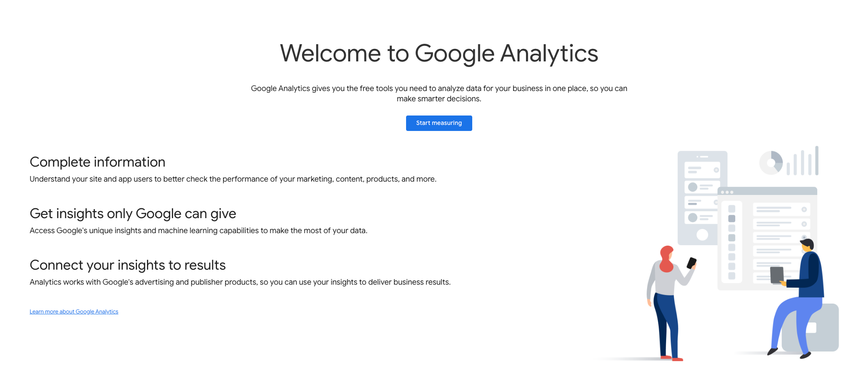Click the intro paragraph about free tools
The height and width of the screenshot is (383, 868).
(x=439, y=93)
